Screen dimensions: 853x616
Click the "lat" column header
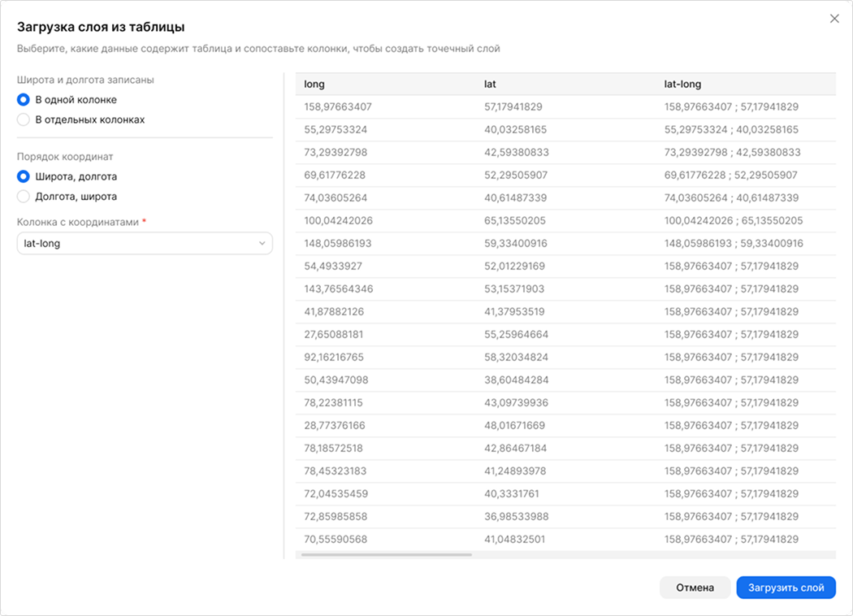pyautogui.click(x=490, y=85)
